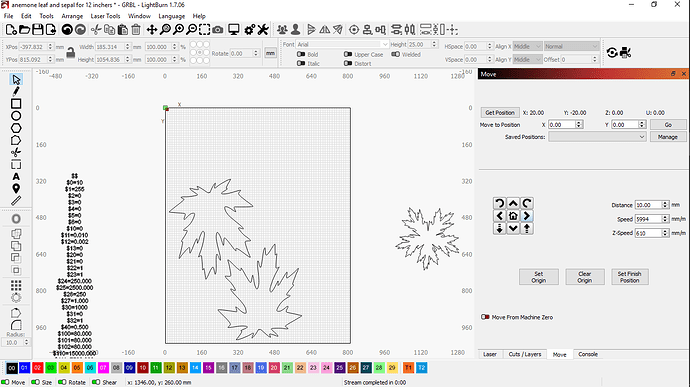The width and height of the screenshot is (690, 387).
Task: Toggle the Bold text switch
Action: tap(301, 54)
